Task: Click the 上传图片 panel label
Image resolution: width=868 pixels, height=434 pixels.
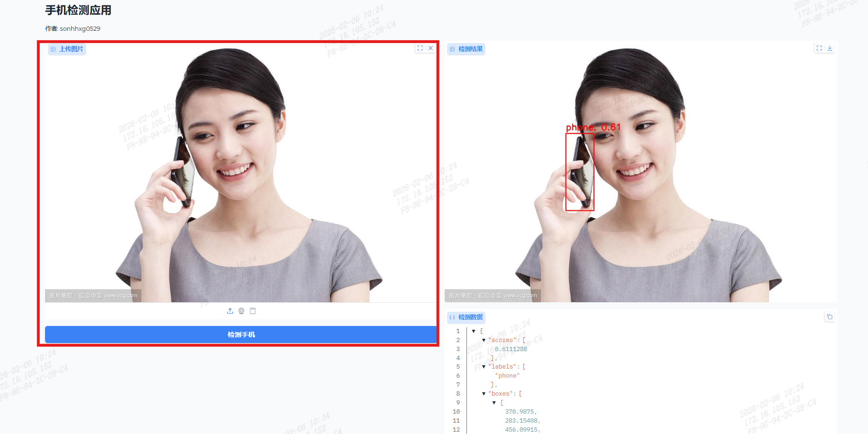Action: pos(67,49)
